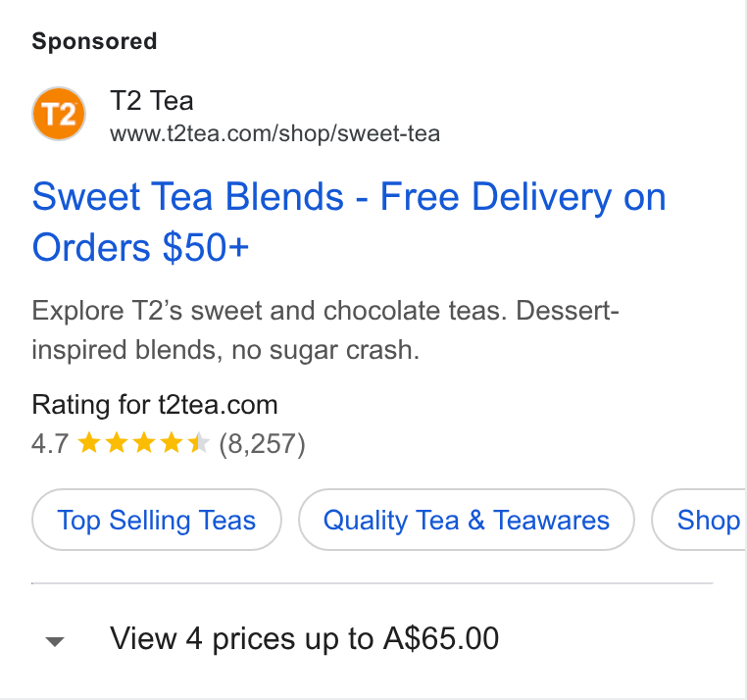Click the second gold rating star
Image resolution: width=747 pixels, height=700 pixels.
tap(117, 443)
